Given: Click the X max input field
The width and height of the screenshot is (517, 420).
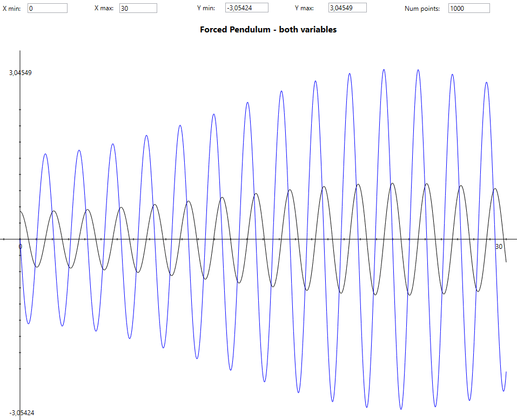Looking at the screenshot, I should [138, 8].
